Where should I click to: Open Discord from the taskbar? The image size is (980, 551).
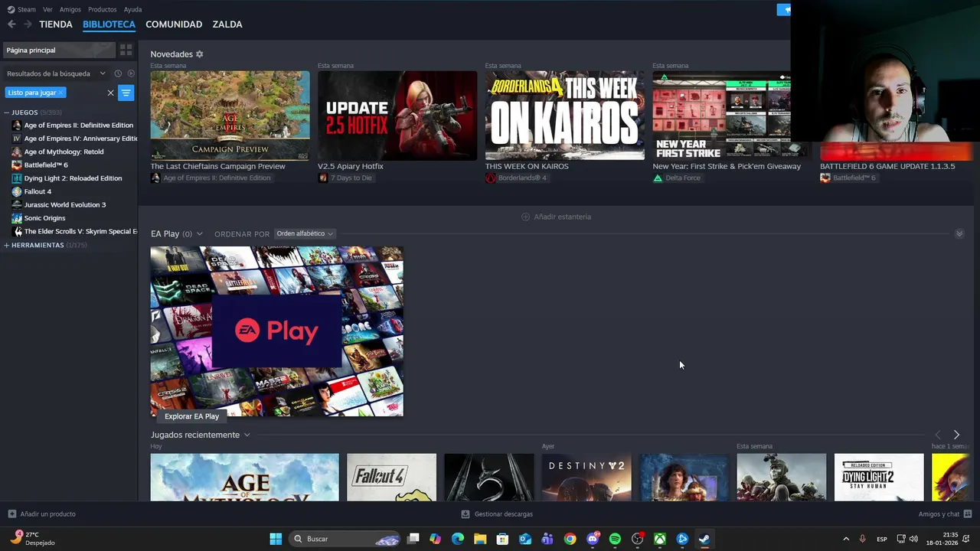pyautogui.click(x=593, y=539)
